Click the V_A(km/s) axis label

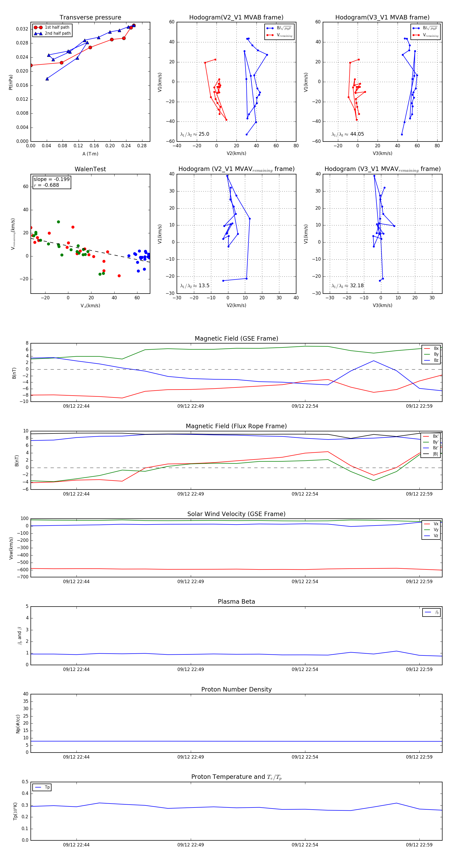[x=90, y=306]
